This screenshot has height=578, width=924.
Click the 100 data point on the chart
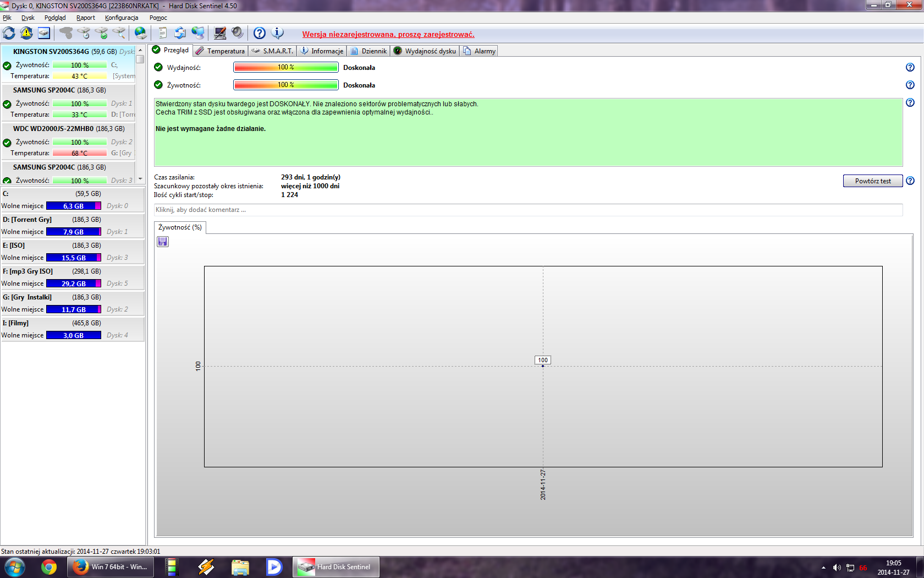(543, 366)
